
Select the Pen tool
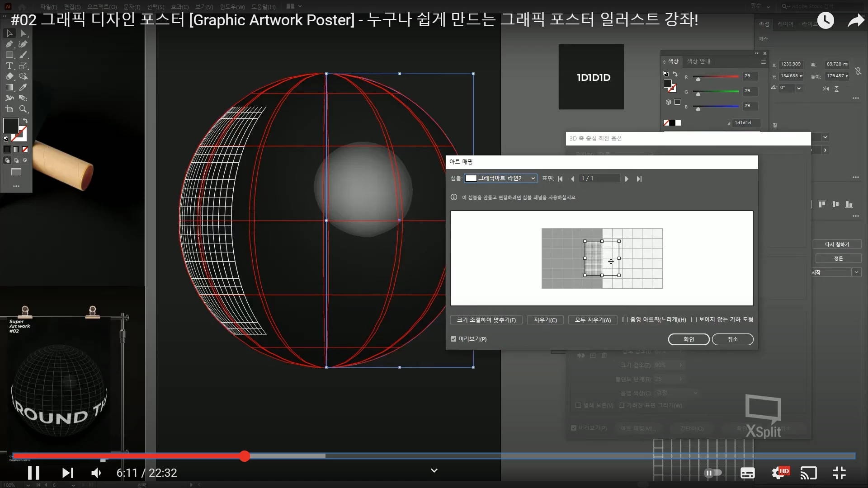click(x=9, y=44)
